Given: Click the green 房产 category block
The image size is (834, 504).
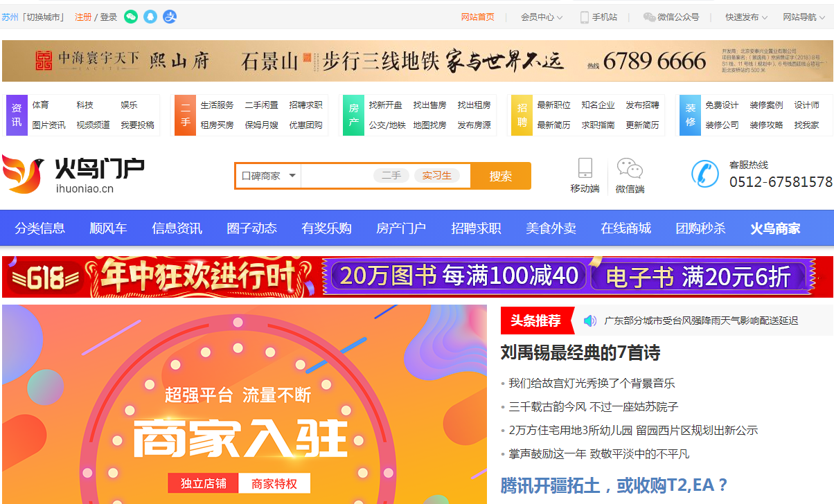Looking at the screenshot, I should click(x=353, y=115).
